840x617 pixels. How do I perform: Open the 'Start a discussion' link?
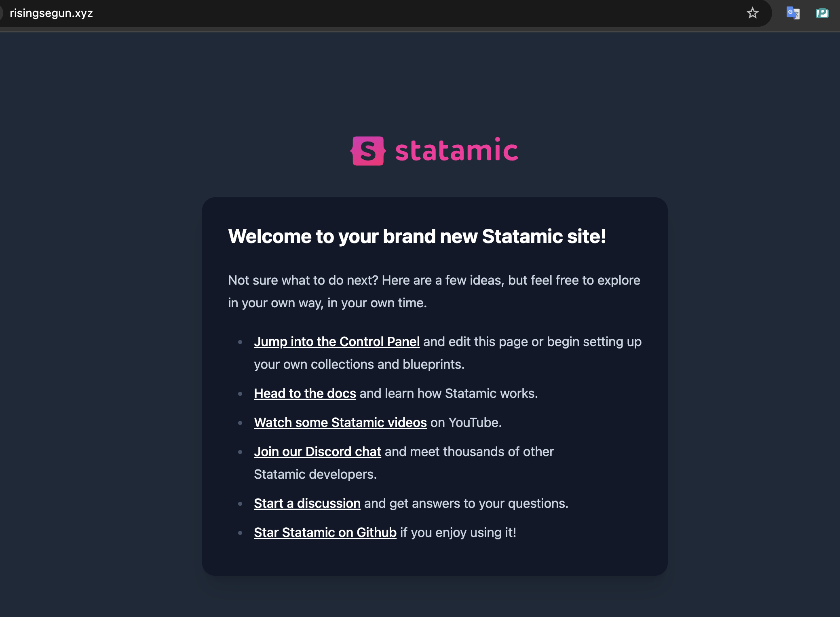point(307,503)
